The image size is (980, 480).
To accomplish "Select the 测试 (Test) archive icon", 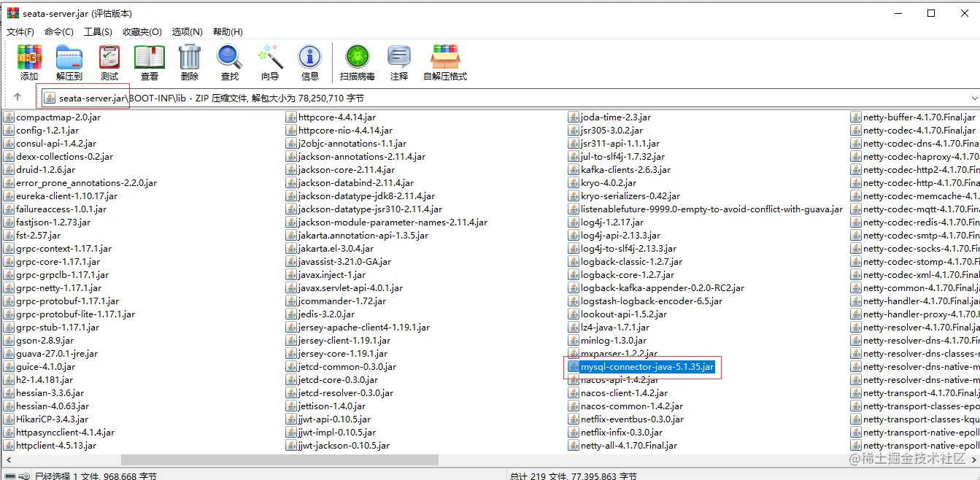I will click(x=109, y=62).
